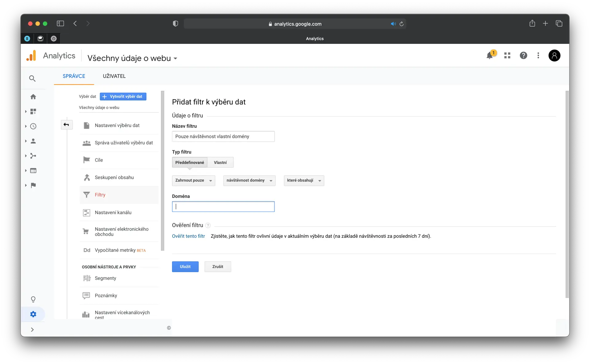Open the které obsahují dropdown
Screen dimensions: 590x364
[304, 181]
